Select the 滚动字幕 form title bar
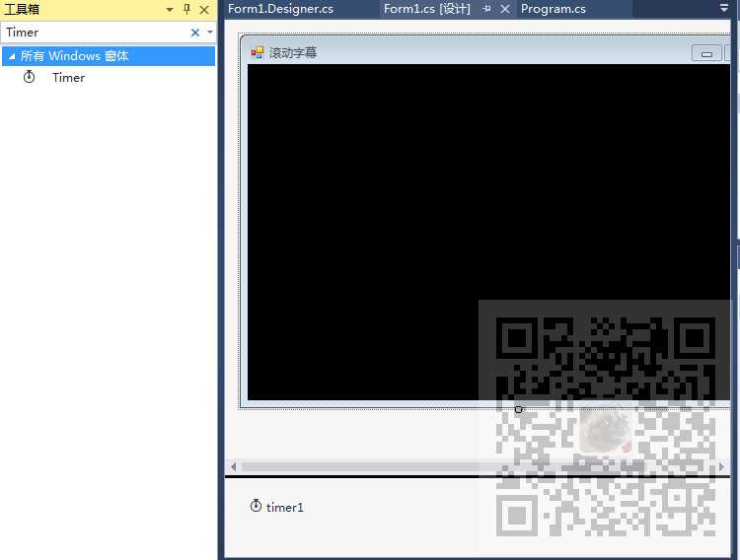The width and height of the screenshot is (740, 560). click(486, 52)
